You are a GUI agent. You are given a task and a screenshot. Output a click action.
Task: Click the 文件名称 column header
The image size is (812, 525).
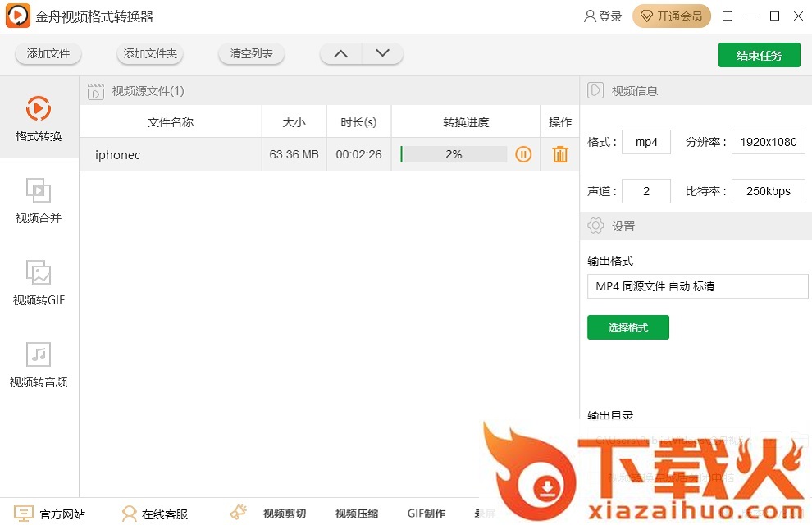pos(171,122)
